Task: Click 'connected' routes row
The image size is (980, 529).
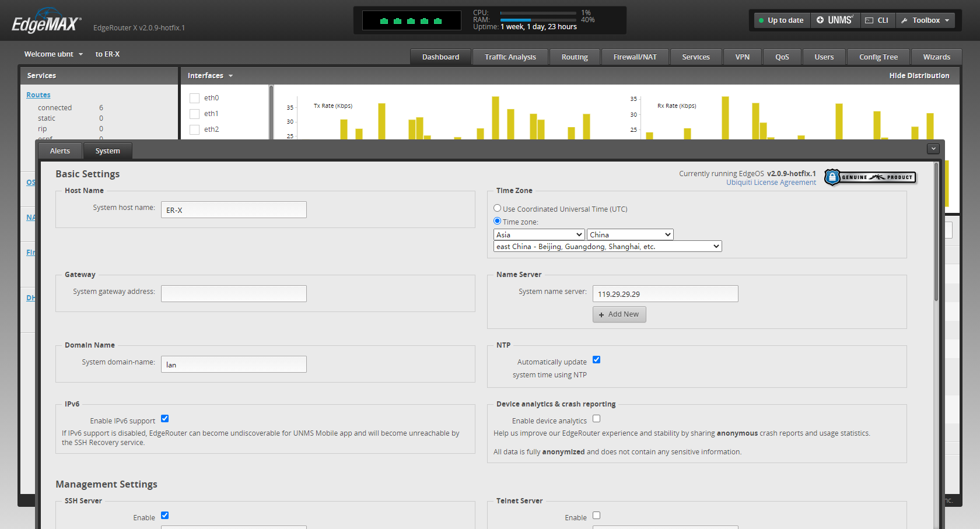Action: coord(70,108)
